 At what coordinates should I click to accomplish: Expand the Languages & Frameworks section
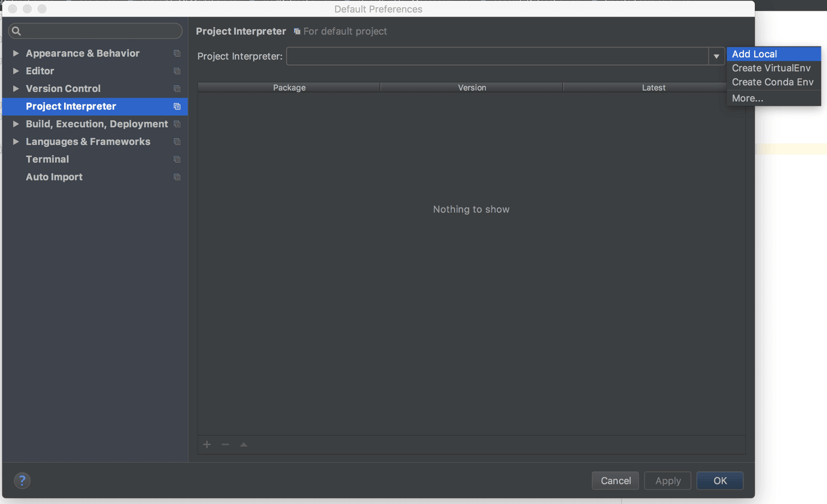(x=16, y=141)
